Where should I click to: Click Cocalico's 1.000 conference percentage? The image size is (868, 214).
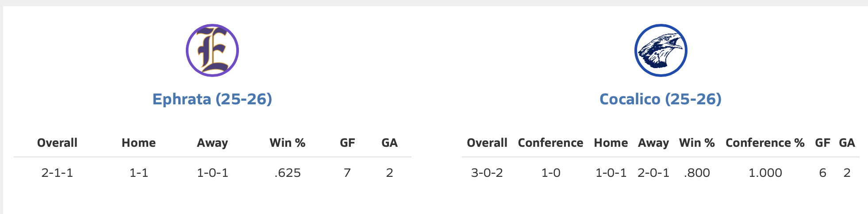pyautogui.click(x=765, y=173)
